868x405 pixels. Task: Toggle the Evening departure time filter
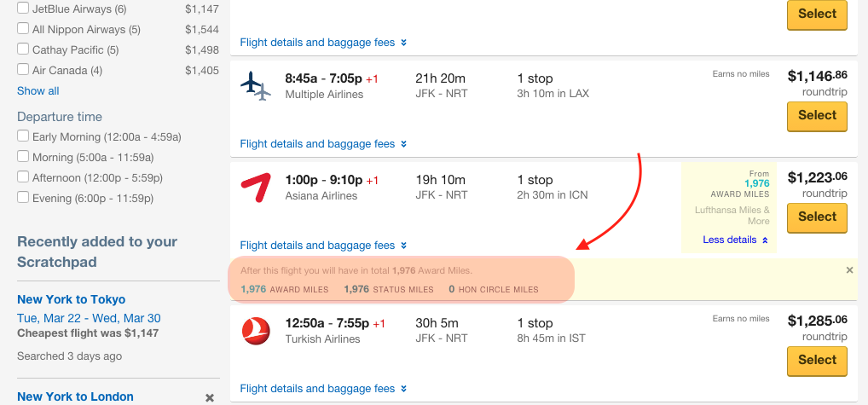tap(23, 198)
